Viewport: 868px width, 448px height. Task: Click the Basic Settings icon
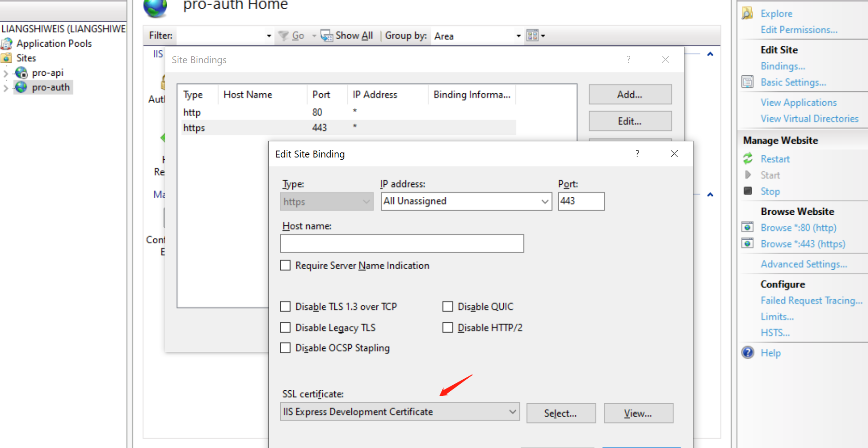(x=747, y=82)
